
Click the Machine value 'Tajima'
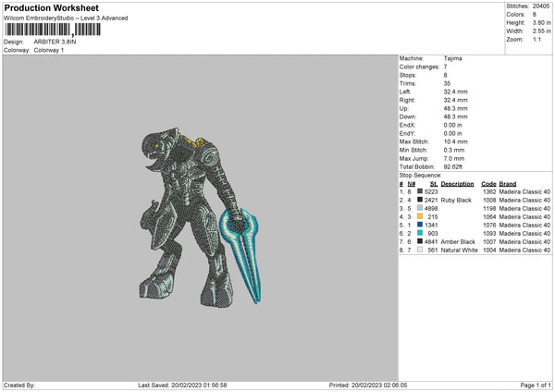(x=452, y=58)
